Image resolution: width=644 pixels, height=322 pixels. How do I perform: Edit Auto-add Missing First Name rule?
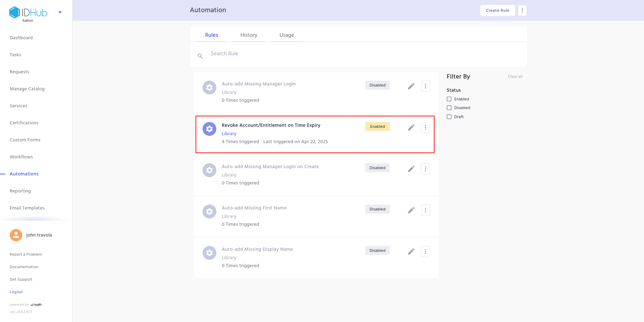[411, 210]
